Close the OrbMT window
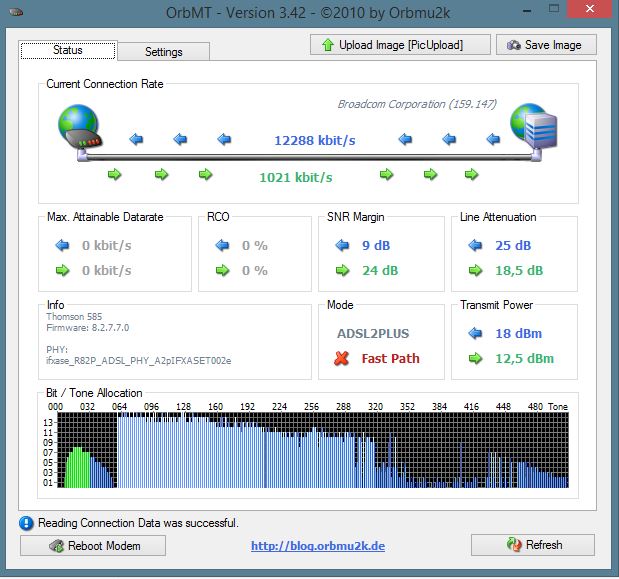 590,9
